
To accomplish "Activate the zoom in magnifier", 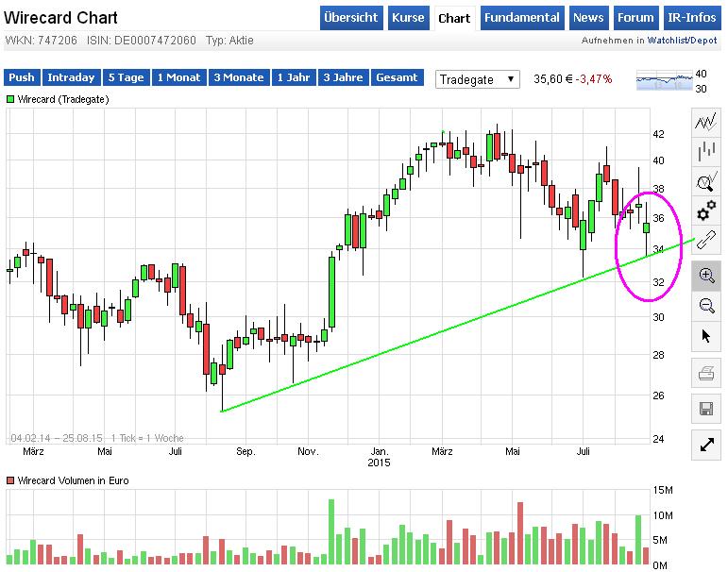I will click(x=706, y=276).
